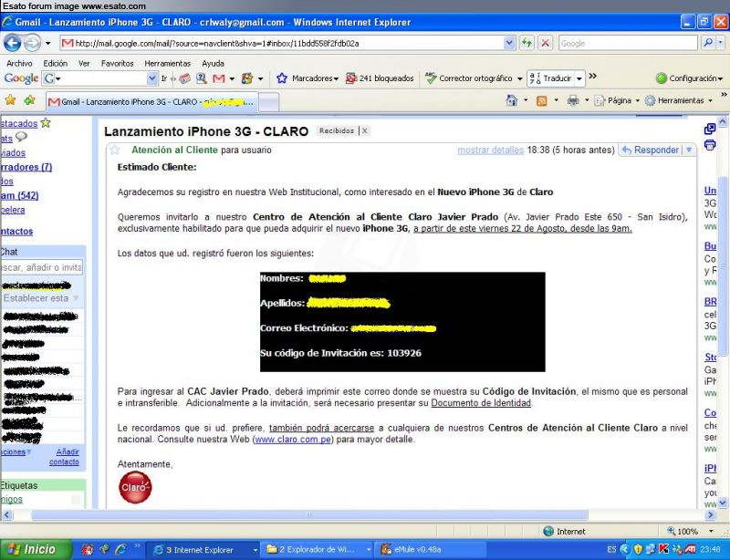This screenshot has height=560, width=730.
Task: Click the Stop loading red X icon
Action: click(x=545, y=43)
